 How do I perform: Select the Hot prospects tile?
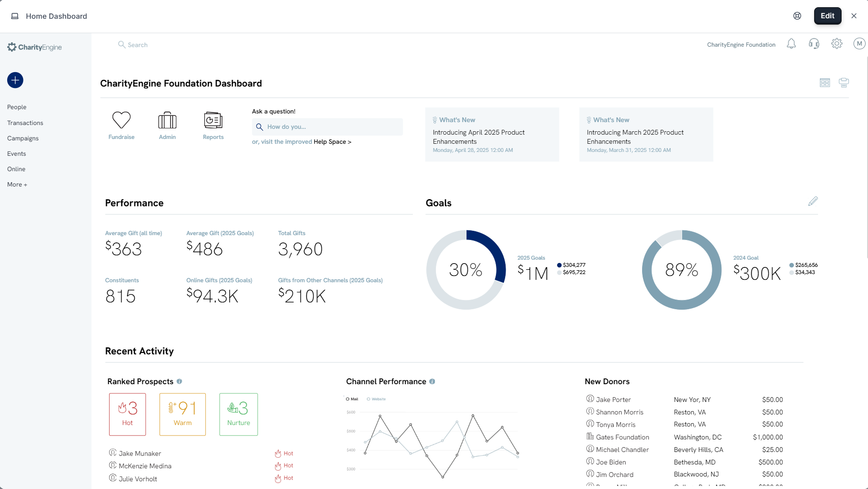(127, 414)
